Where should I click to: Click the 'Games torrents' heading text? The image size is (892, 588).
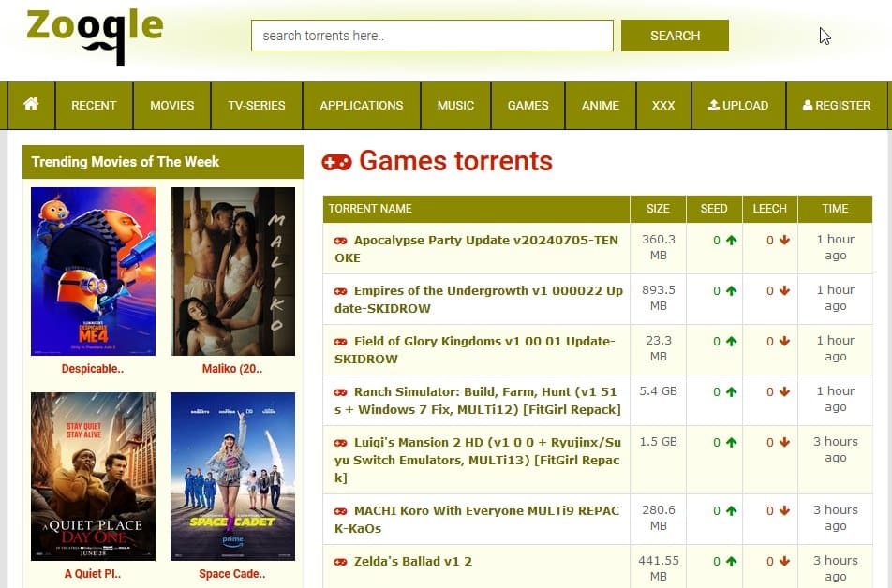pos(455,161)
